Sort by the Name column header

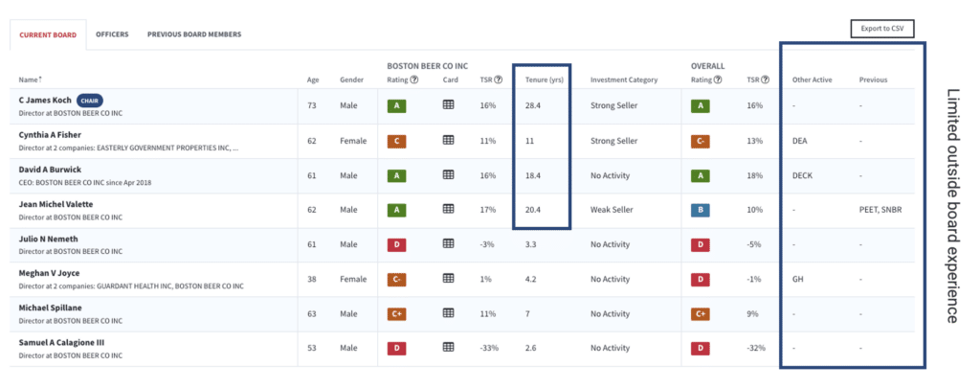click(31, 80)
